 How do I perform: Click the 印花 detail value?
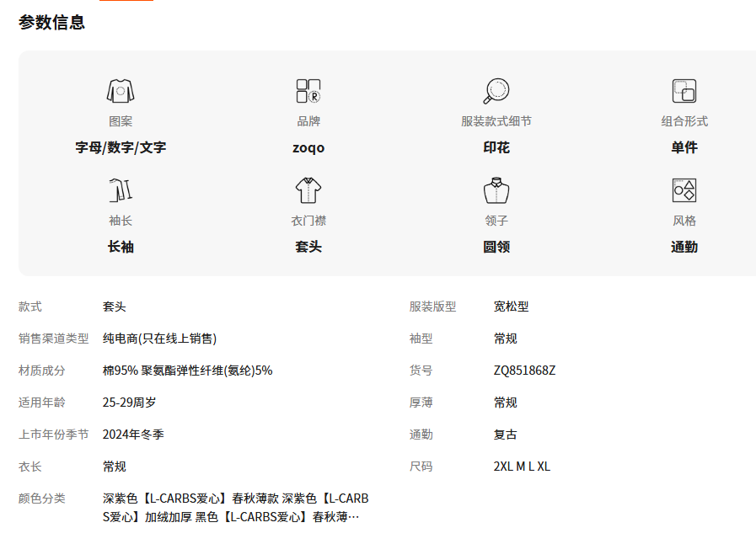pyautogui.click(x=496, y=148)
